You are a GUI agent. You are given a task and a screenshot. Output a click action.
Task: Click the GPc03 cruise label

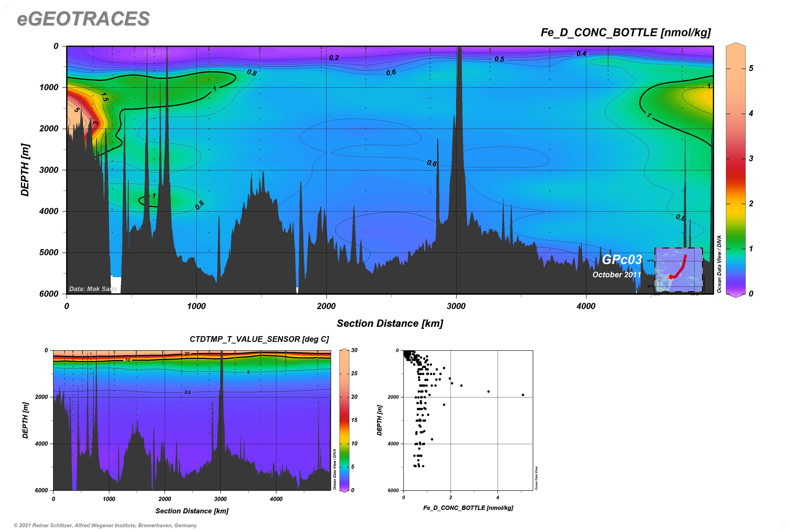(622, 260)
